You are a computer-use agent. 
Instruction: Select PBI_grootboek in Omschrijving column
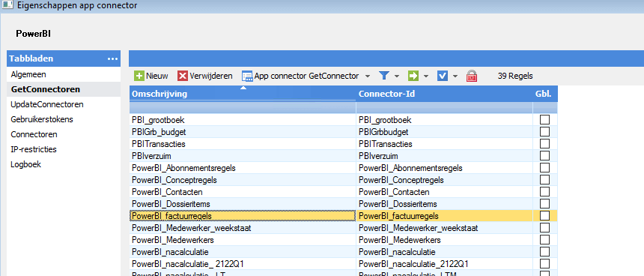tap(243, 120)
